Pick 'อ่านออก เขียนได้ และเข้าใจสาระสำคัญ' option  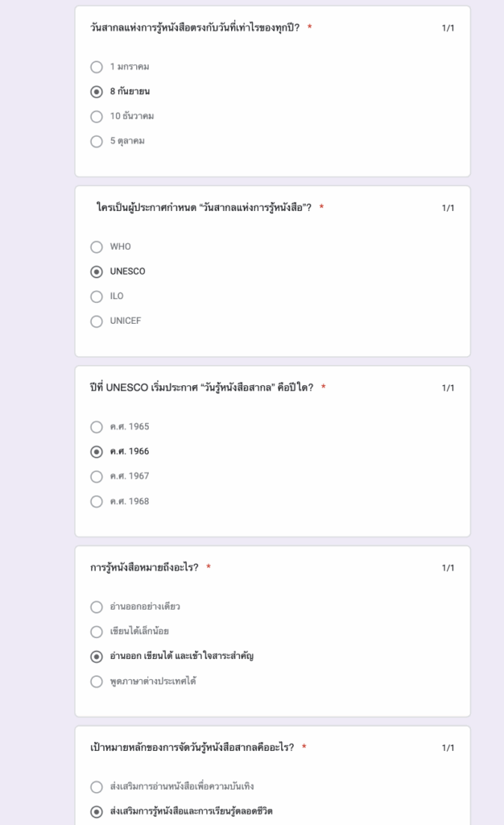(97, 657)
